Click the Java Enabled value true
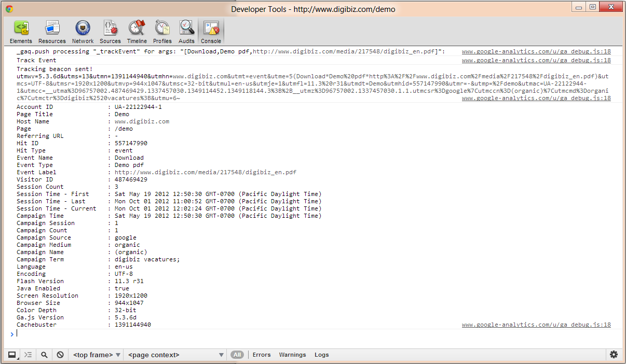This screenshot has height=364, width=626. click(x=122, y=288)
